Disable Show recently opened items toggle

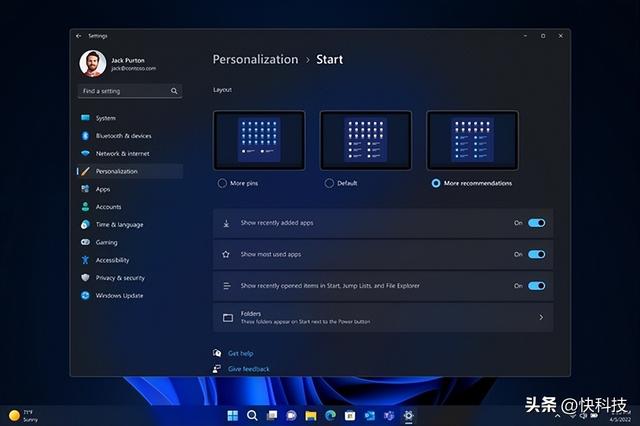click(536, 286)
